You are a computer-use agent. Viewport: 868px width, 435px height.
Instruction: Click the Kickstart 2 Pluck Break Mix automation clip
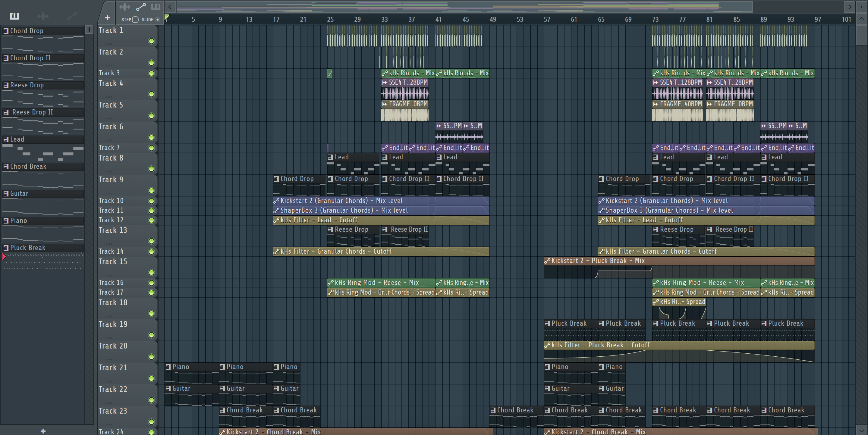point(598,261)
